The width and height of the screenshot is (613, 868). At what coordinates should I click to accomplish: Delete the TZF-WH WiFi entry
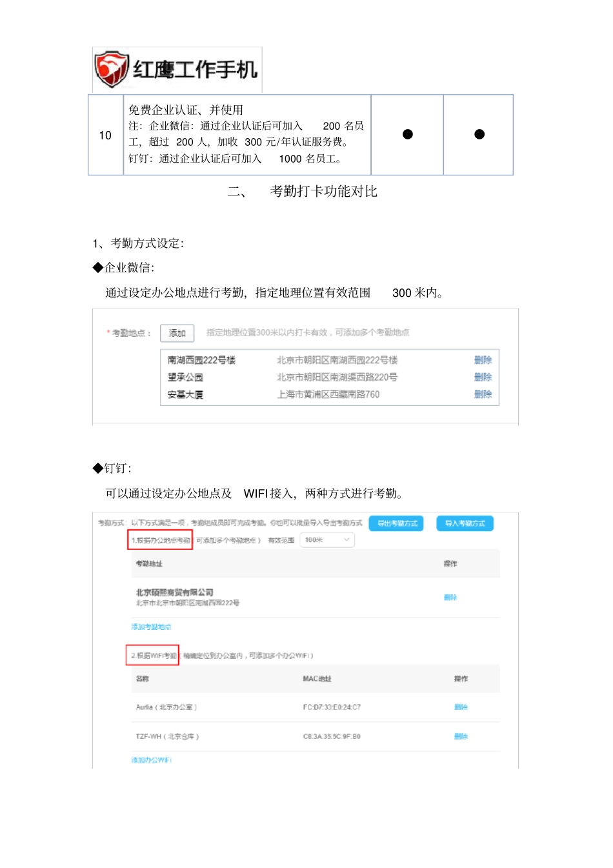tap(461, 736)
